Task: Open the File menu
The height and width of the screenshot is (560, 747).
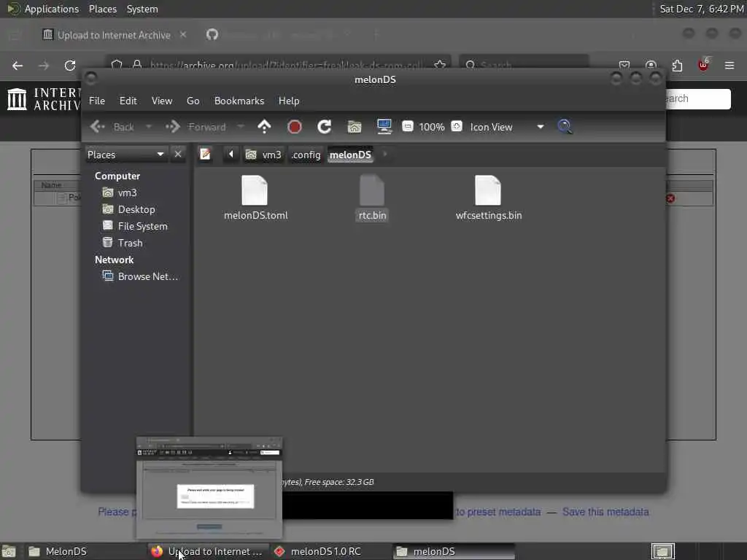Action: click(x=97, y=101)
